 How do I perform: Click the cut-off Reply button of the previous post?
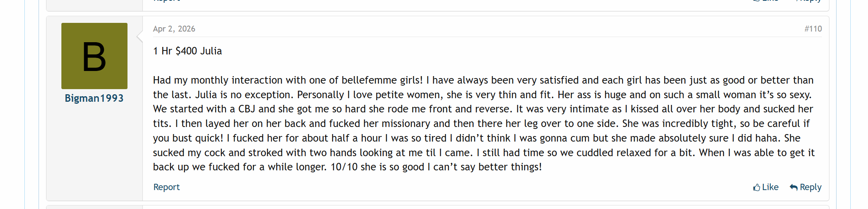pos(808,1)
